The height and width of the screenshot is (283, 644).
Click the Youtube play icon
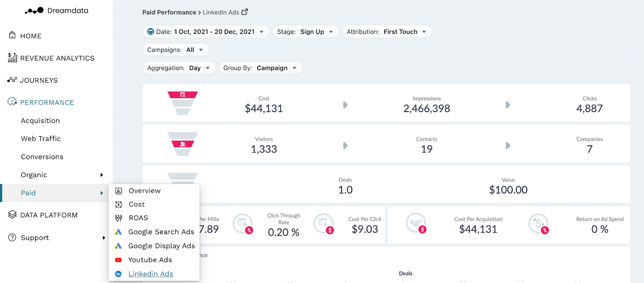118,260
